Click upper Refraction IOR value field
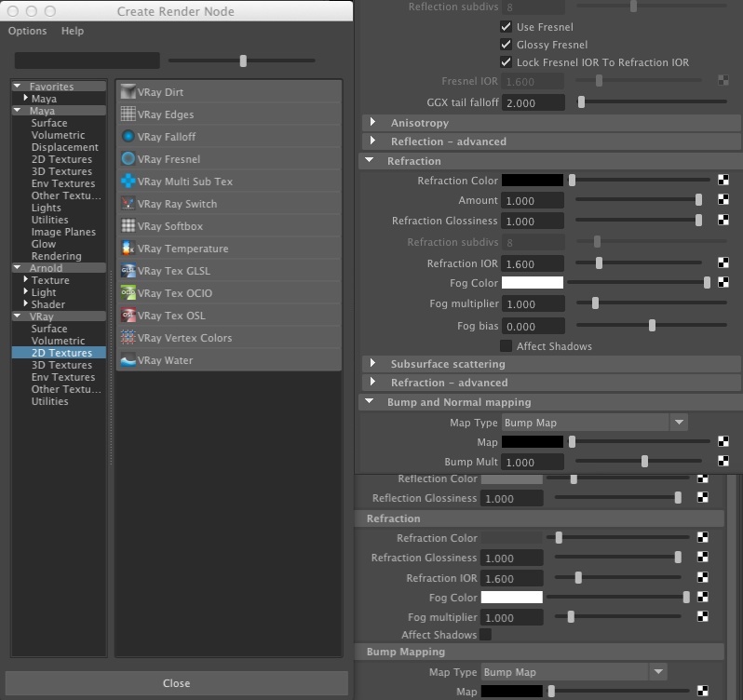The width and height of the screenshot is (743, 700). [534, 263]
